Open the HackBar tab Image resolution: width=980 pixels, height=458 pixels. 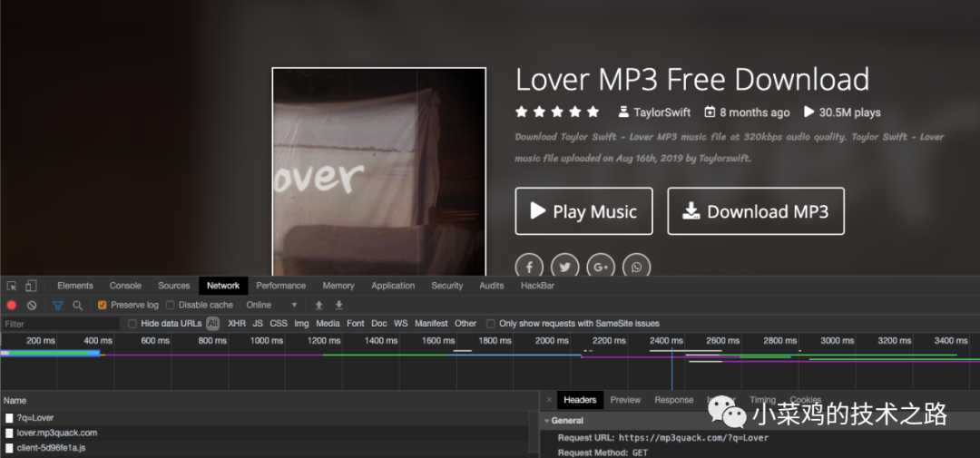point(537,286)
